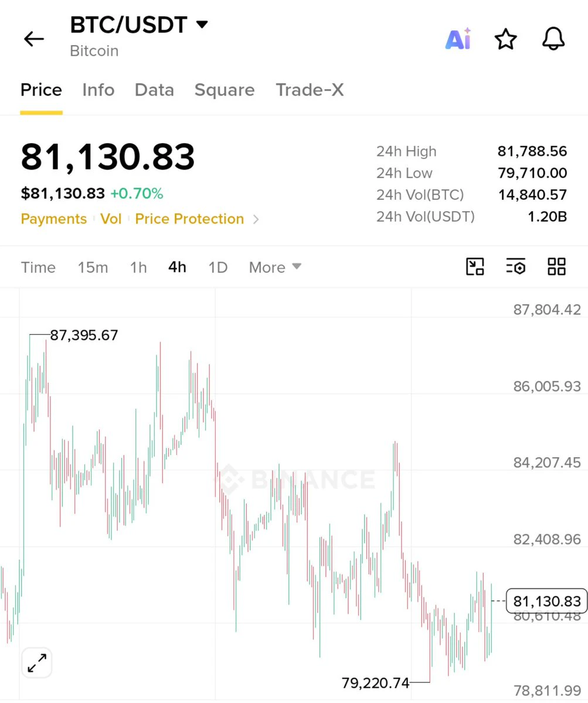Expand the More intervals dropdown
Image resolution: width=588 pixels, height=703 pixels.
point(275,267)
